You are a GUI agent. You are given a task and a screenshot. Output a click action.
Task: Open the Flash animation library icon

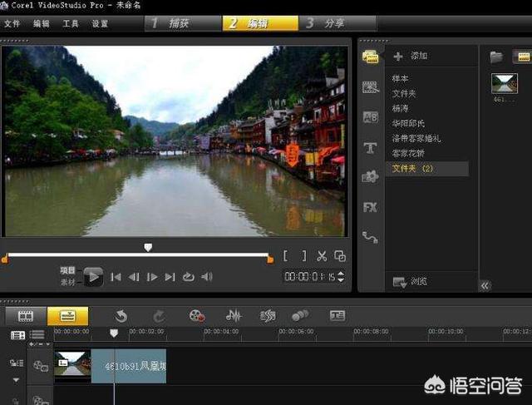tap(370, 176)
